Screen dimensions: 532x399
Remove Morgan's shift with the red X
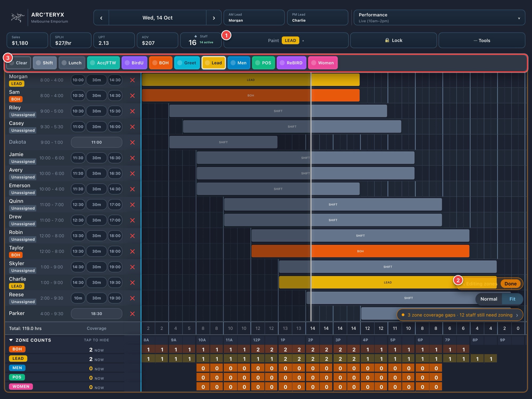tap(132, 80)
